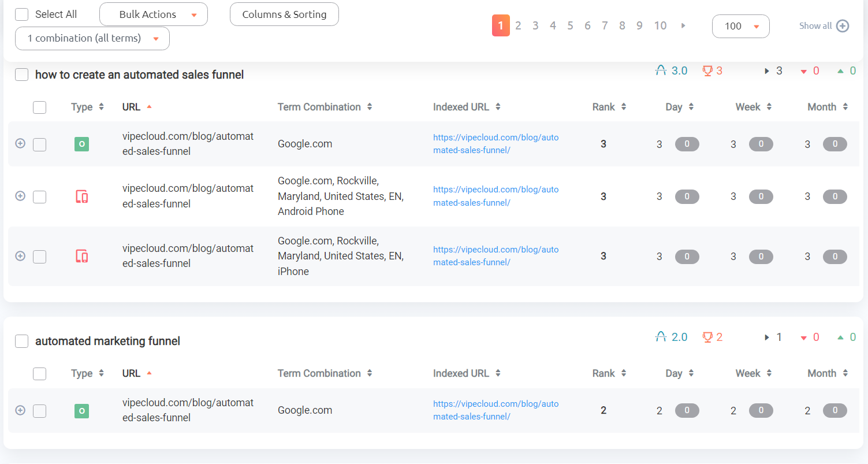This screenshot has height=464, width=868.
Task: Click the green organic type icon in sales funnel table
Action: [81, 144]
